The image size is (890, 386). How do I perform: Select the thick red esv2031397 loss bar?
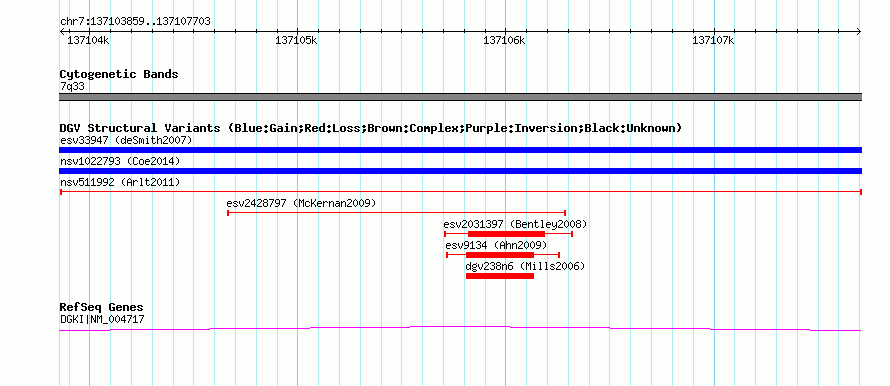(x=506, y=234)
